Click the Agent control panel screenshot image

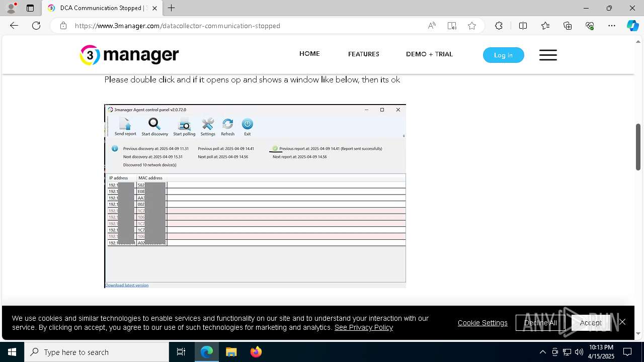255,196
